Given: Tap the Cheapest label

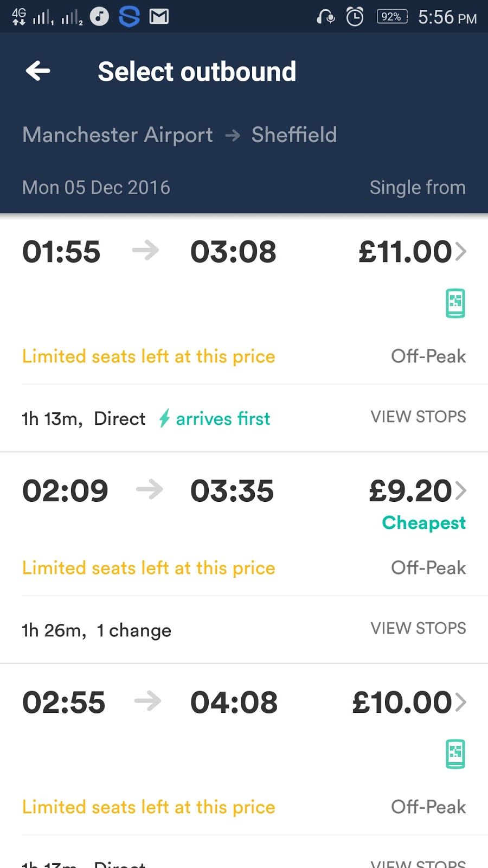Looking at the screenshot, I should 423,522.
